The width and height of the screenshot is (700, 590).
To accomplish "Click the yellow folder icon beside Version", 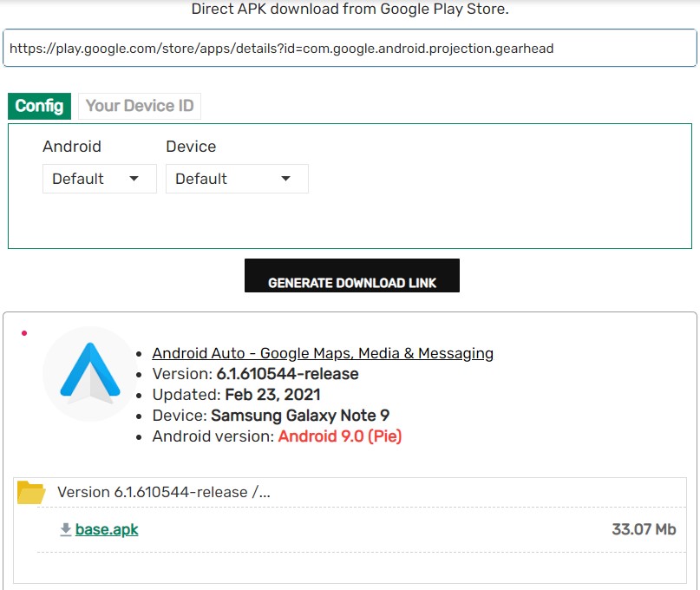I will tap(31, 493).
